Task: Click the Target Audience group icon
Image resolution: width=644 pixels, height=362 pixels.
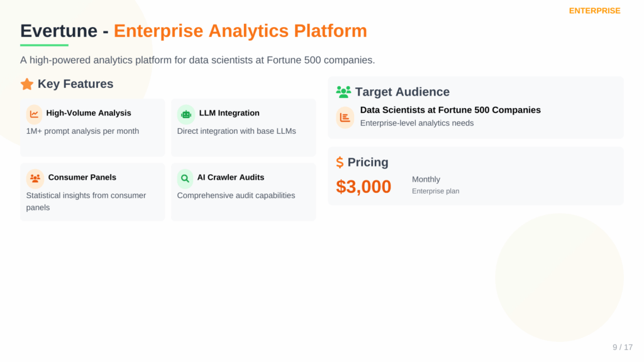Action: (x=343, y=92)
